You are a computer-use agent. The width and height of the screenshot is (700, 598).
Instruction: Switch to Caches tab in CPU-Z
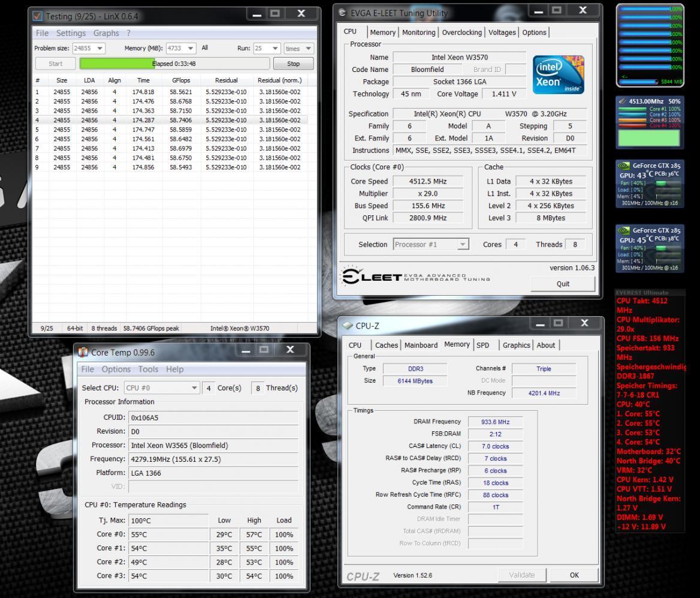(x=386, y=345)
